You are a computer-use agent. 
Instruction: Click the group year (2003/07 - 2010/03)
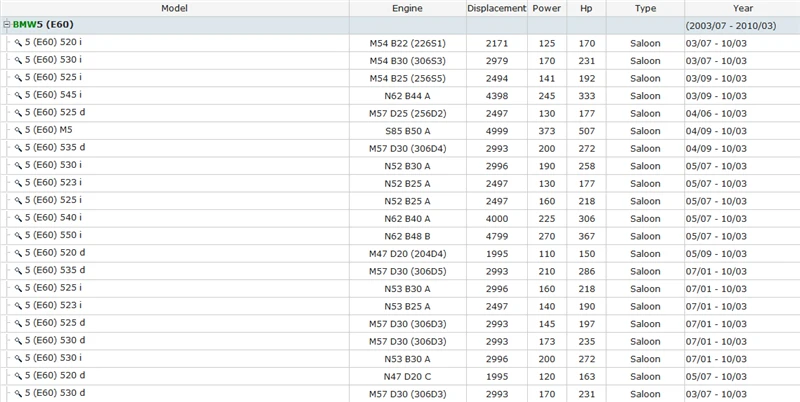point(731,26)
